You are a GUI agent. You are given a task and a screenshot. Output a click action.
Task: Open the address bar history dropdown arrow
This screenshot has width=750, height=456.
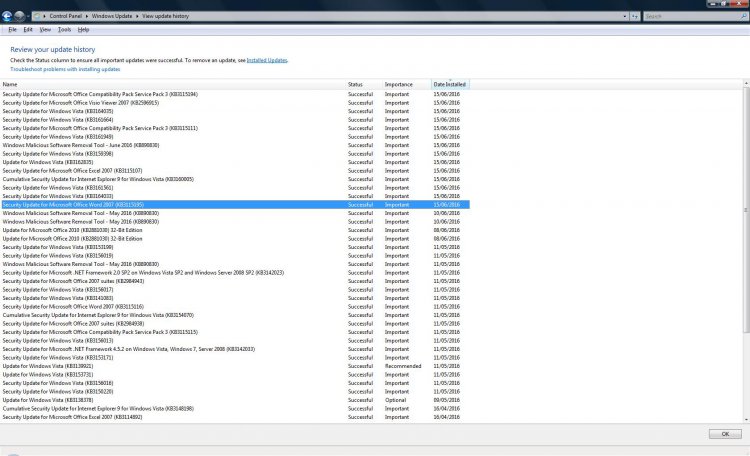coord(625,16)
